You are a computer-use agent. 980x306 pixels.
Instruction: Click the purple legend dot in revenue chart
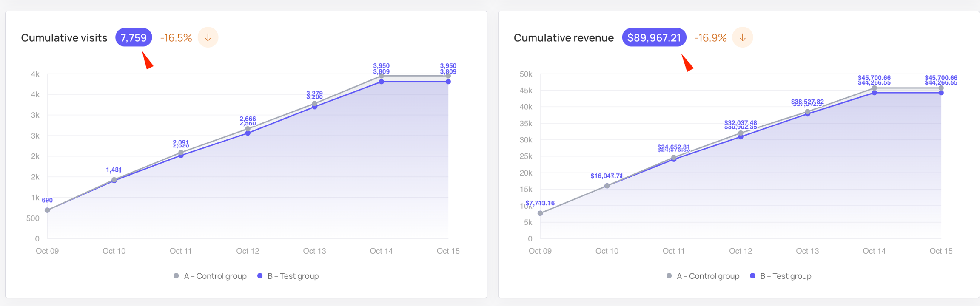pos(752,276)
